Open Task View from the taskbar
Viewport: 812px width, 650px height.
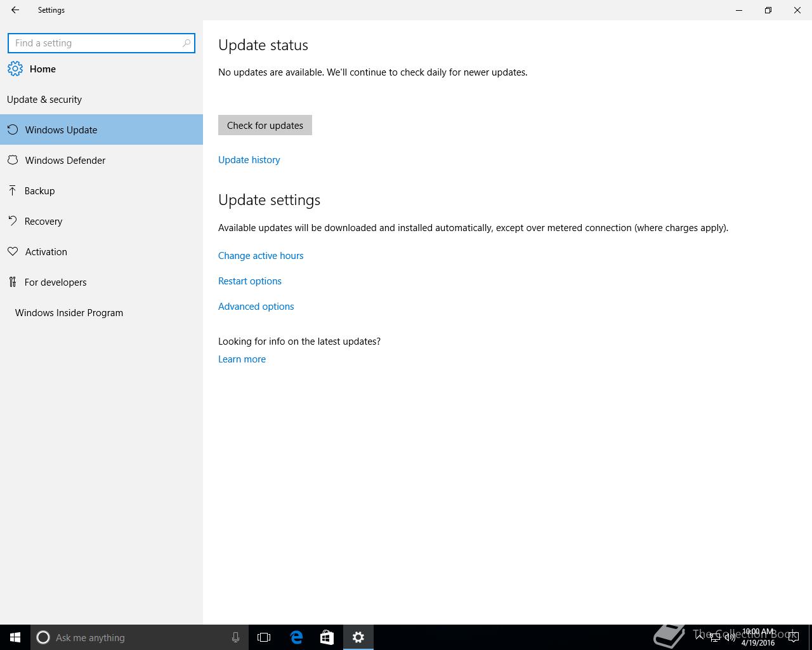[x=264, y=637]
